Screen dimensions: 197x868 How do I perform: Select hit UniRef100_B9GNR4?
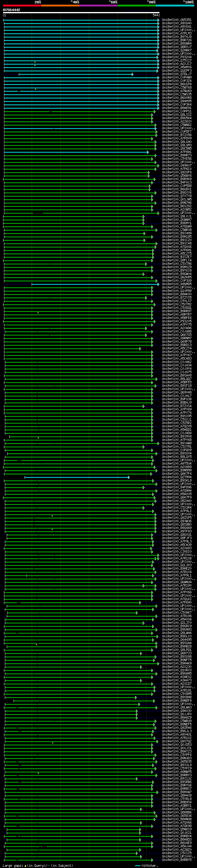click(x=176, y=43)
